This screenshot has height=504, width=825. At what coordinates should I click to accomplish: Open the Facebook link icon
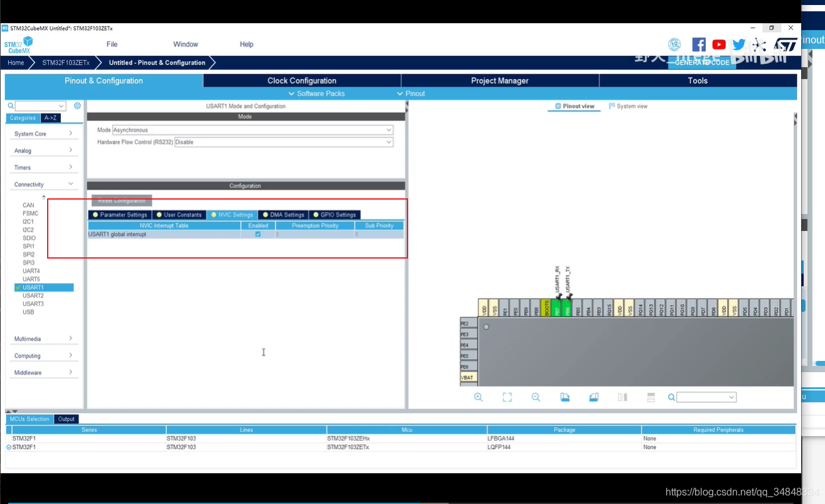[x=699, y=45]
